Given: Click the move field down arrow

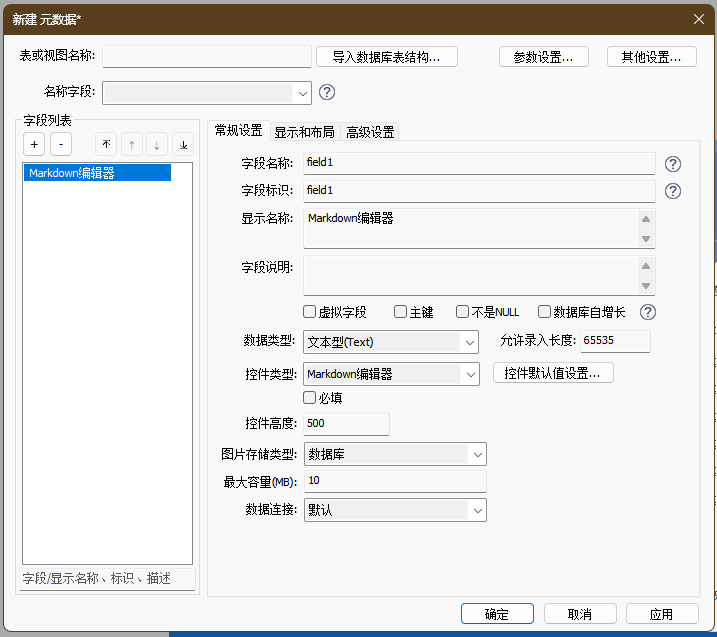Looking at the screenshot, I should (x=157, y=145).
